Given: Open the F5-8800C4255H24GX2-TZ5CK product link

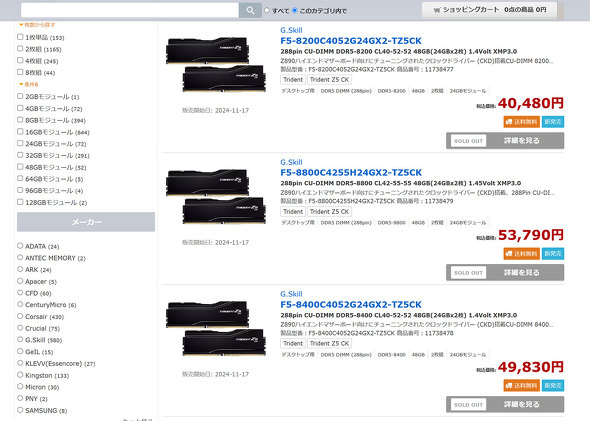Looking at the screenshot, I should point(351,172).
